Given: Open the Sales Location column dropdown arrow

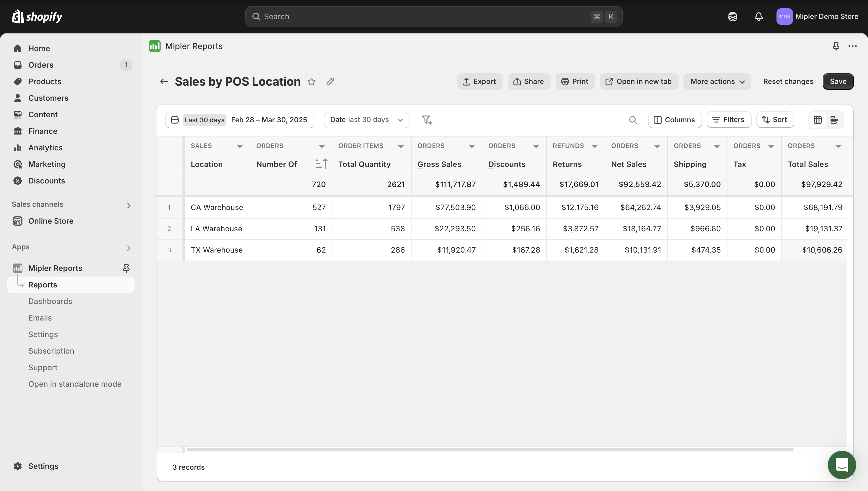Looking at the screenshot, I should 239,146.
